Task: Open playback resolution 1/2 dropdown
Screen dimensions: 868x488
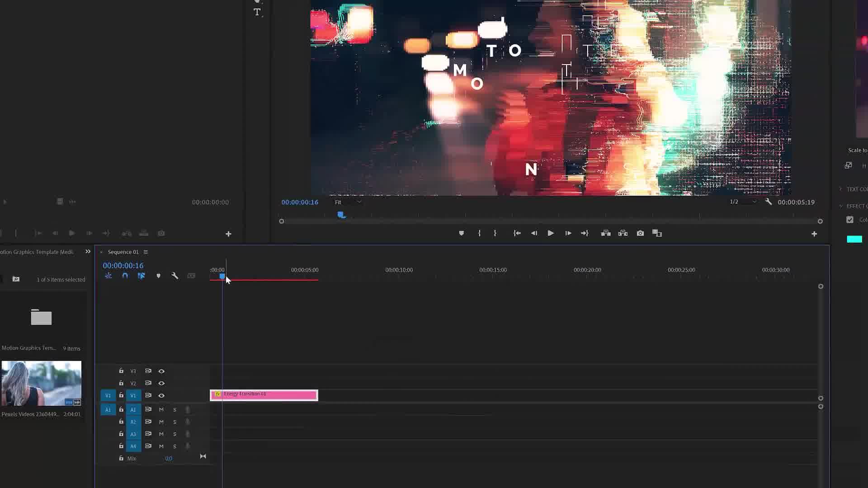Action: pyautogui.click(x=743, y=202)
